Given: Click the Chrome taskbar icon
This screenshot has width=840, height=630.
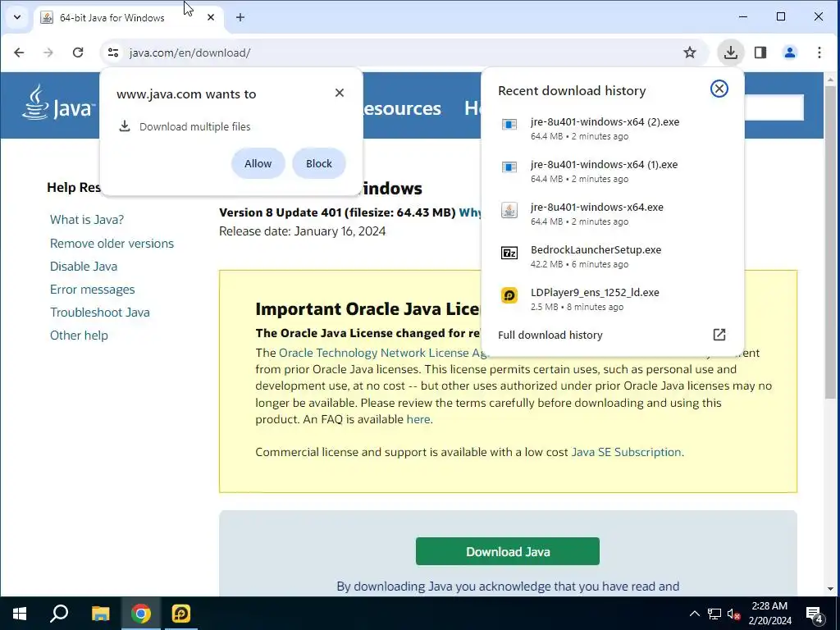Looking at the screenshot, I should [x=140, y=614].
